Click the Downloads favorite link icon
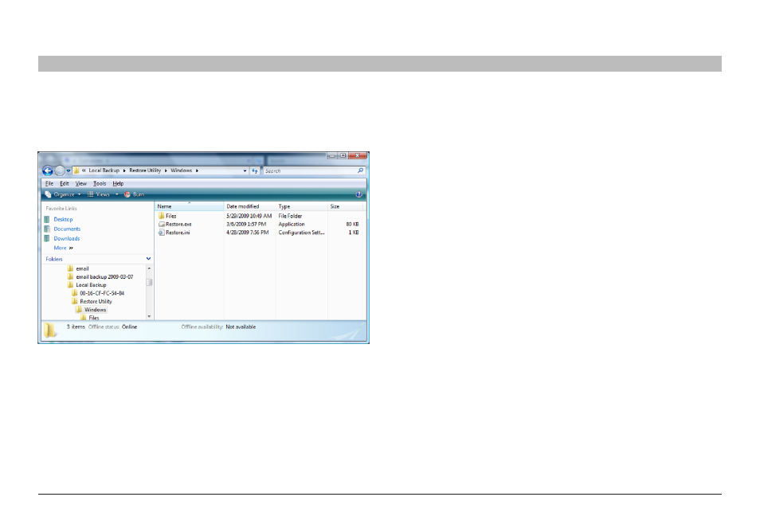Image resolution: width=760 pixels, height=532 pixels. click(x=47, y=238)
